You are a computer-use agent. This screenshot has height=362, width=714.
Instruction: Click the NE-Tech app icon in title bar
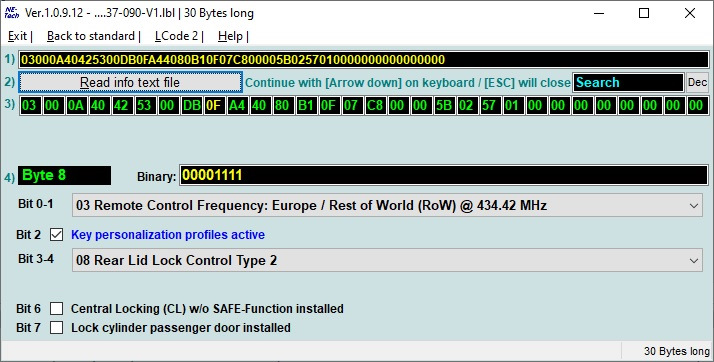point(12,13)
